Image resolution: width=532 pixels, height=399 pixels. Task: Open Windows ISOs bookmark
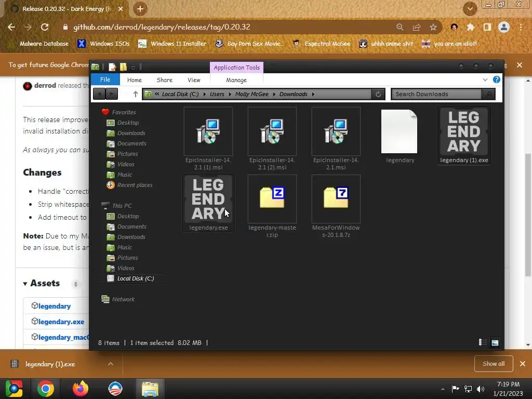click(103, 44)
